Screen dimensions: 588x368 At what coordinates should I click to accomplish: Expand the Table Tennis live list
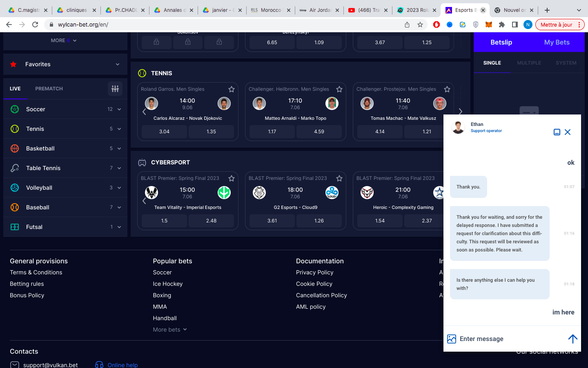[x=119, y=168]
